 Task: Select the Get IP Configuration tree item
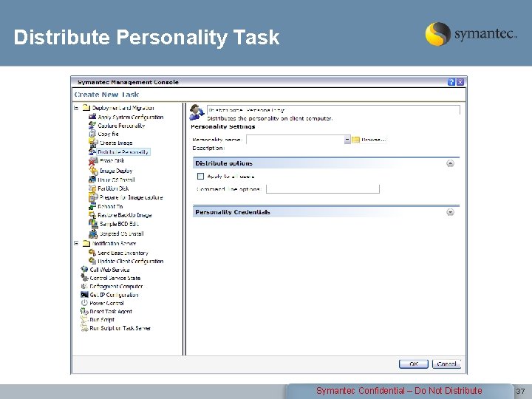tap(114, 295)
